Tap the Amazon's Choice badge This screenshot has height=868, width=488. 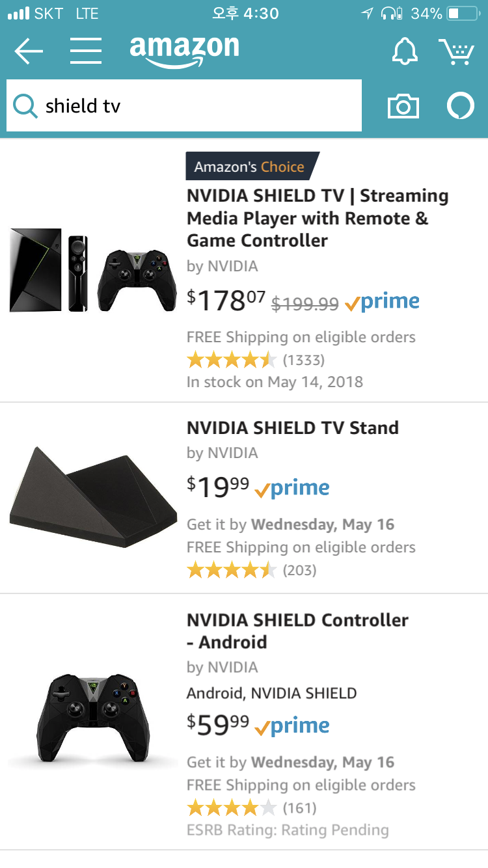coord(251,167)
